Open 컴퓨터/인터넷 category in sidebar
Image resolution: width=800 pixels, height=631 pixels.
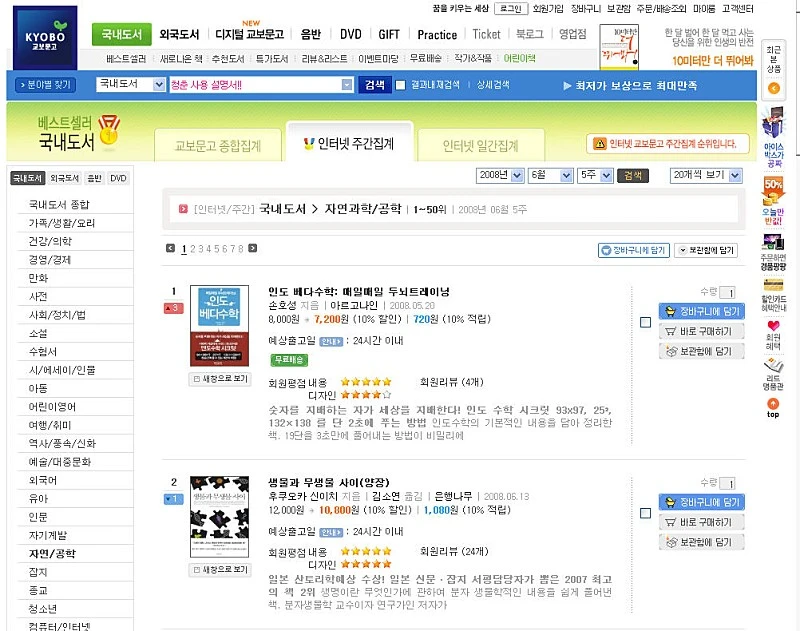tap(59, 625)
